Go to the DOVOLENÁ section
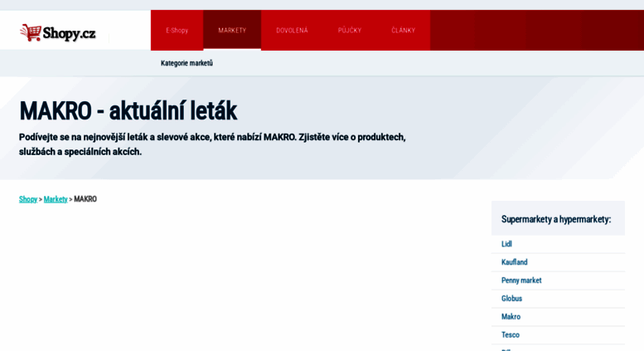Viewport: 644px width, 351px height. 292,31
